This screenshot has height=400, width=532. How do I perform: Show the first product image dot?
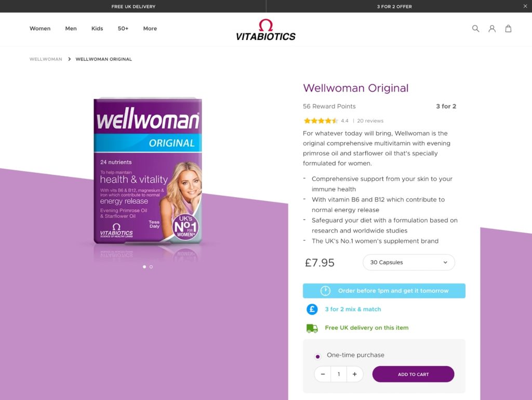[144, 267]
